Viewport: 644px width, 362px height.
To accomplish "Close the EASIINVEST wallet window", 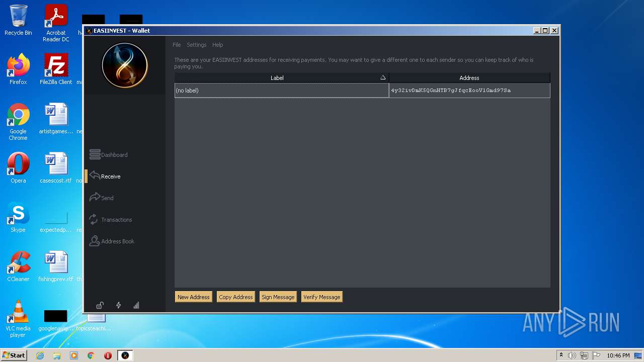I will 554,31.
